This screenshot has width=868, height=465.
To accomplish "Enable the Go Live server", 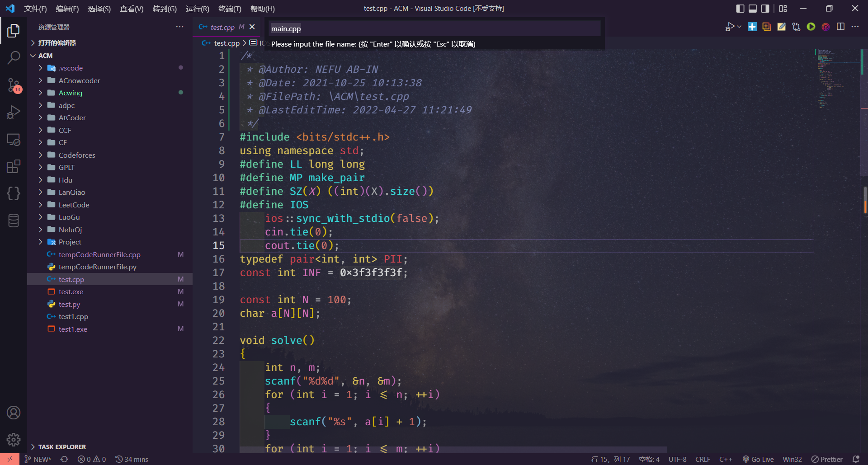I will [x=759, y=459].
